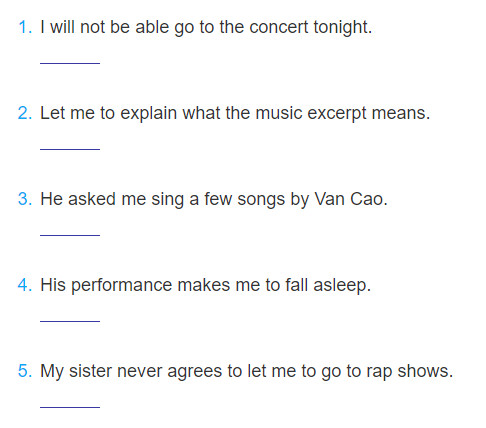Select the blue number 2 list marker

25,113
